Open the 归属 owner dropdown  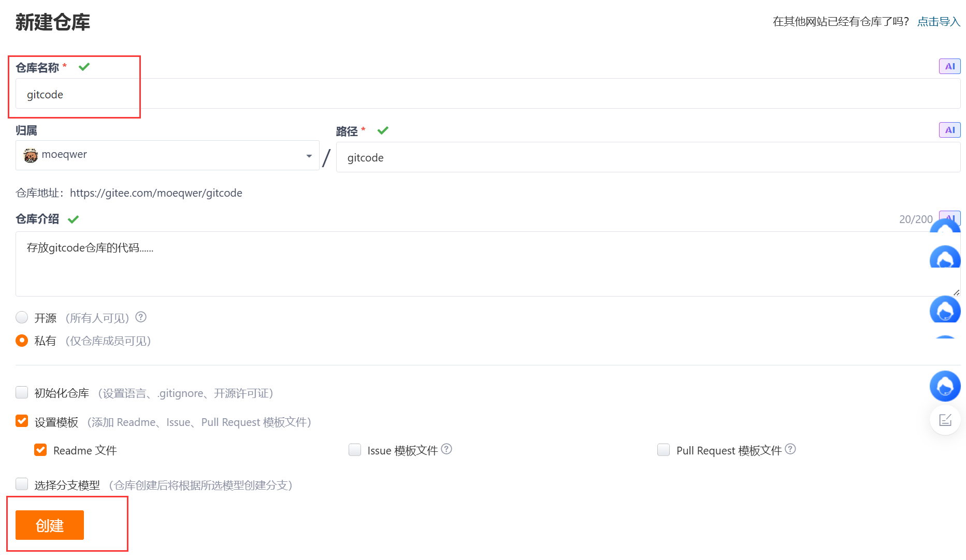[x=309, y=155]
